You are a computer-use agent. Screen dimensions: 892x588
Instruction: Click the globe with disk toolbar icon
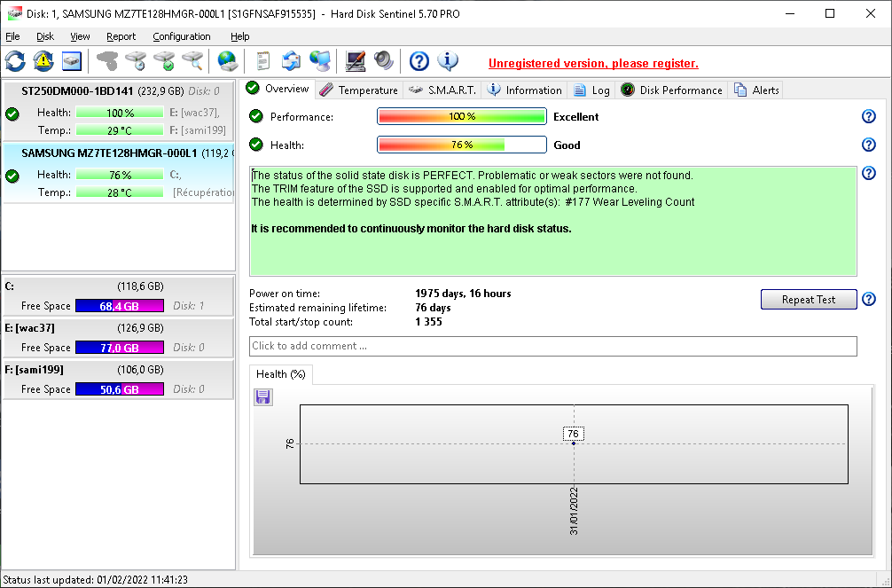pos(228,61)
